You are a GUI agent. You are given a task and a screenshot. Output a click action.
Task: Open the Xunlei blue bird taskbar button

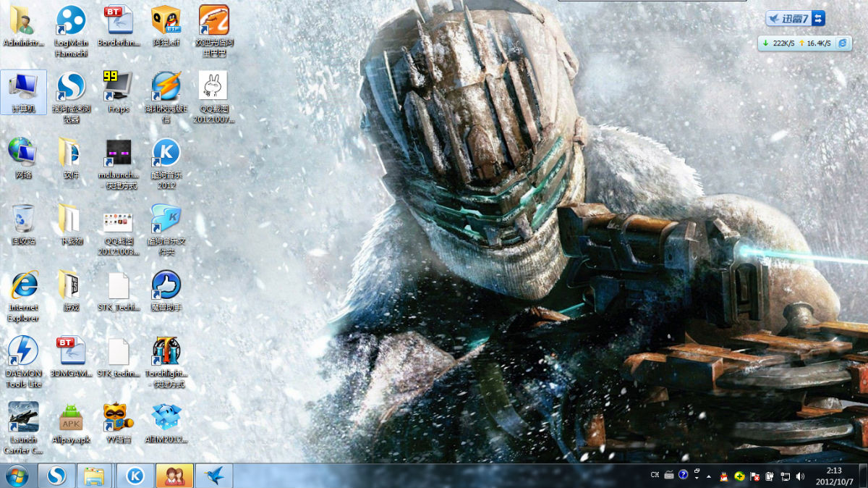click(x=213, y=476)
